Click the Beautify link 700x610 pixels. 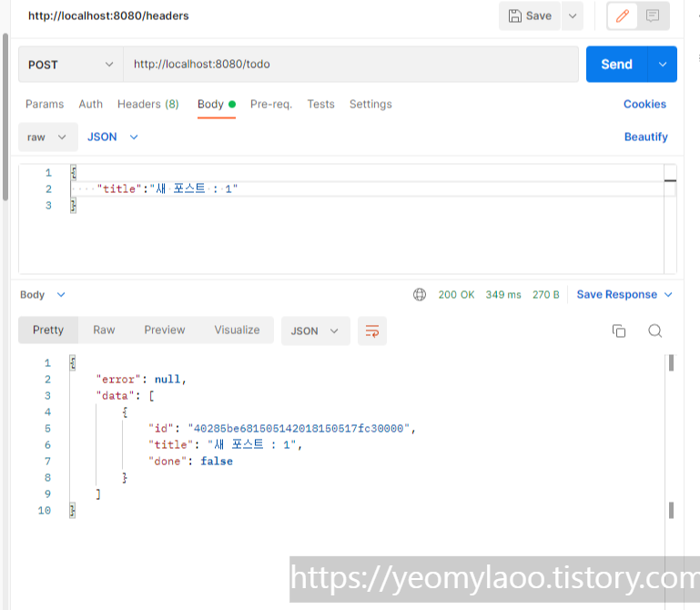[x=646, y=137]
